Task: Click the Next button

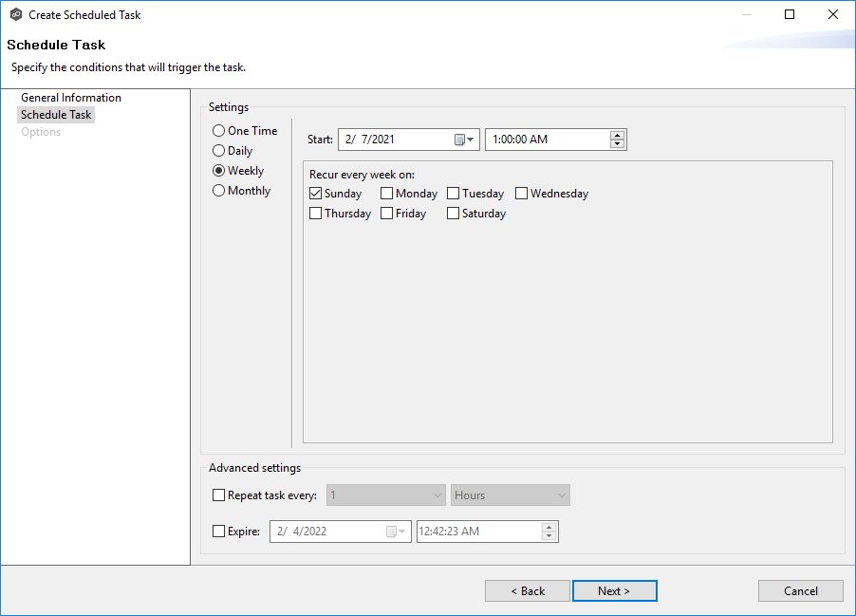Action: 614,590
